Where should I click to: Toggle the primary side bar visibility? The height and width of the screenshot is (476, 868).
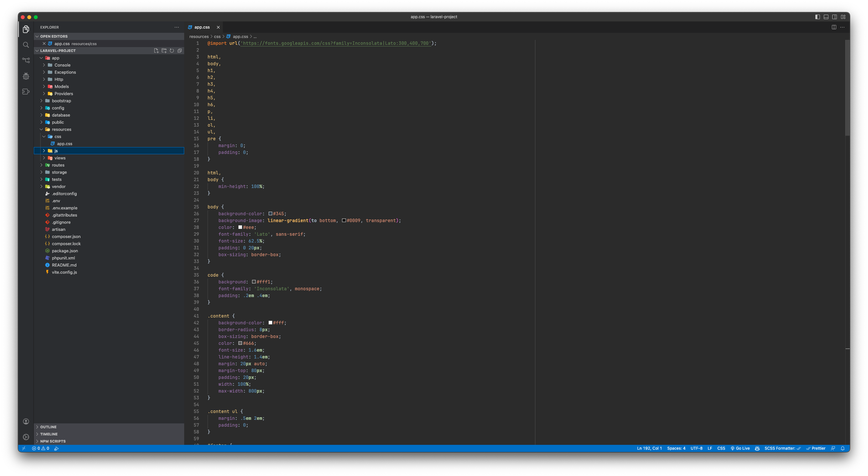(x=817, y=17)
